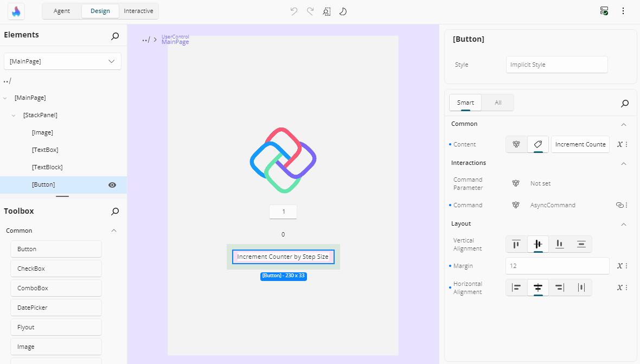The height and width of the screenshot is (364, 640).
Task: Click the link icon next to AsyncCommand
Action: point(619,205)
